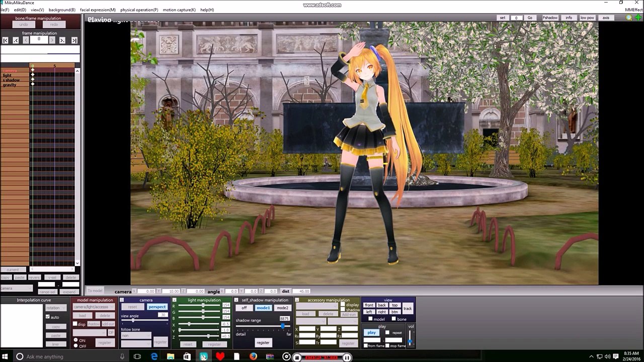Screen dimensions: 644x362
Task: Click the timeline scrollbar down arrow
Action: tap(77, 263)
